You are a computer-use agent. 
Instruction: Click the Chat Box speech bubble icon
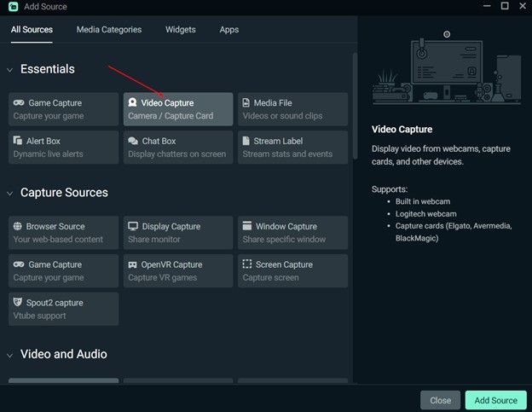[133, 141]
